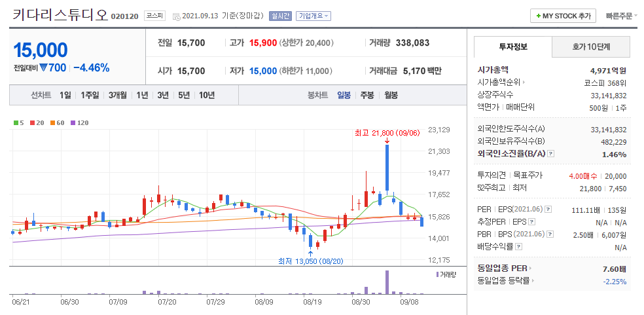The width and height of the screenshot is (644, 315).
Task: Open help icon next to PBR BPS(2021.06)
Action: click(550, 234)
